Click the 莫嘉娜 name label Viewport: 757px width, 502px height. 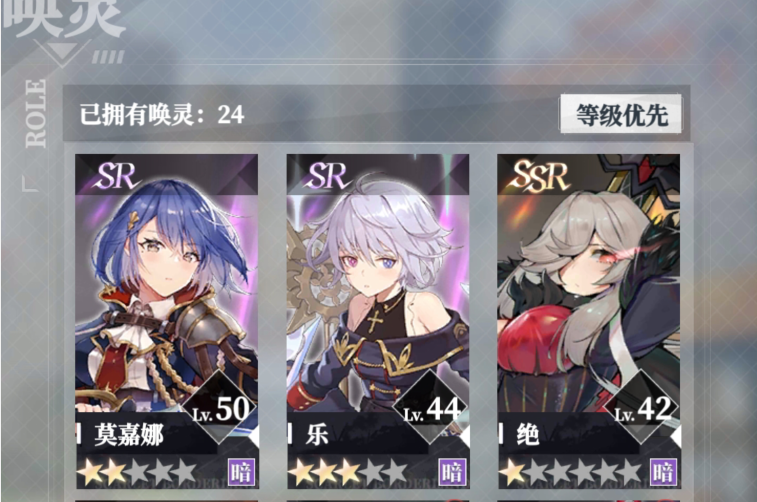pos(128,434)
